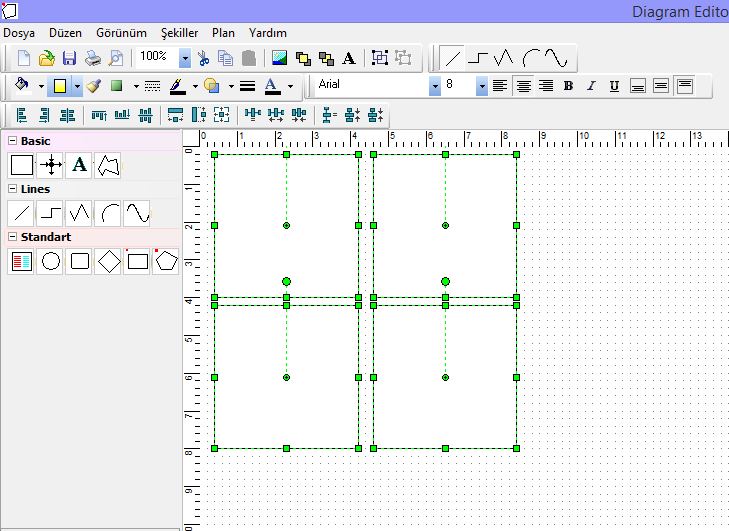Open the line thickness icon
This screenshot has width=729, height=531.
pos(247,86)
